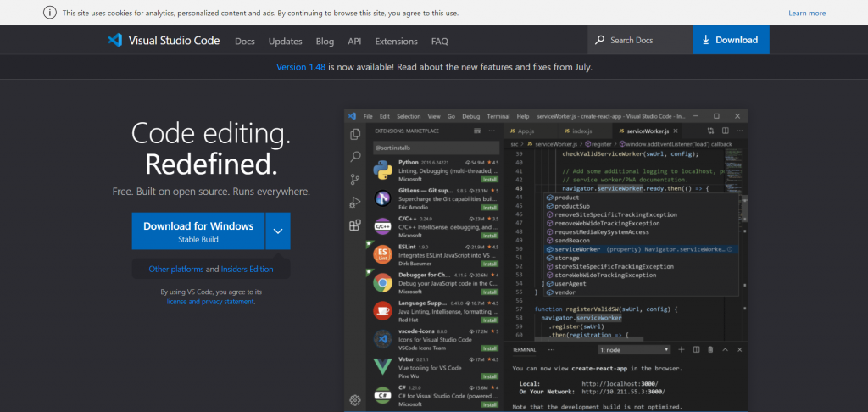Open the more actions ellipsis in Extensions Marketplace

point(492,131)
